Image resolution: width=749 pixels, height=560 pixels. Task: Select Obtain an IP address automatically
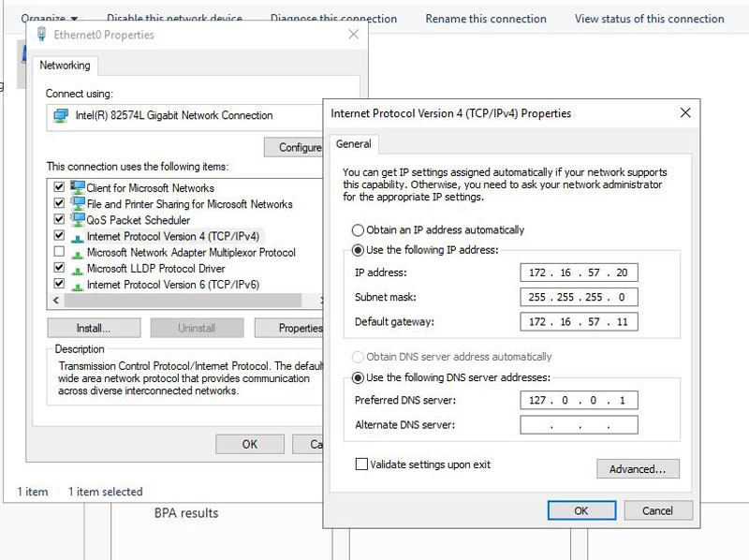(358, 230)
